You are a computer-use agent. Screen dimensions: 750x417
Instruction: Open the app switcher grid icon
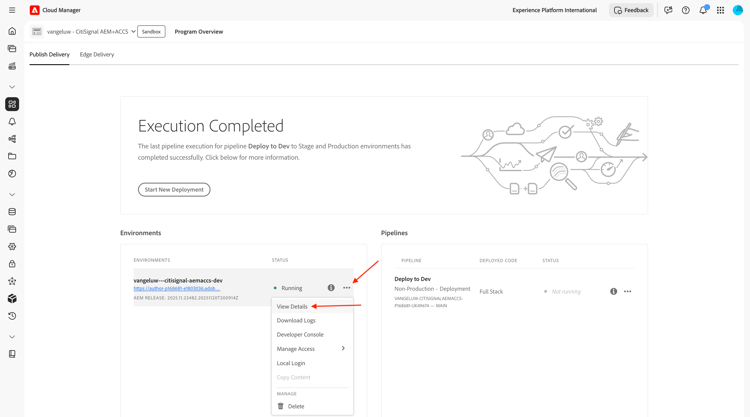click(720, 10)
